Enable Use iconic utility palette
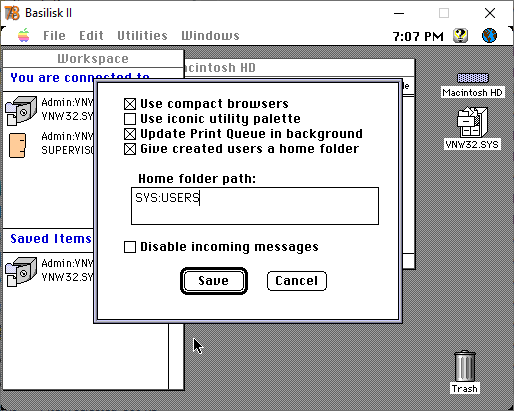 [130, 119]
